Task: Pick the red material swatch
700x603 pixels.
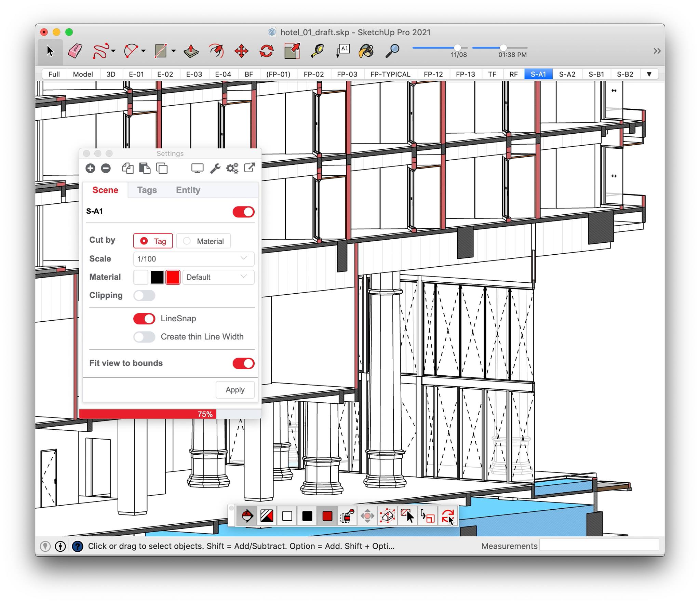Action: pos(173,277)
